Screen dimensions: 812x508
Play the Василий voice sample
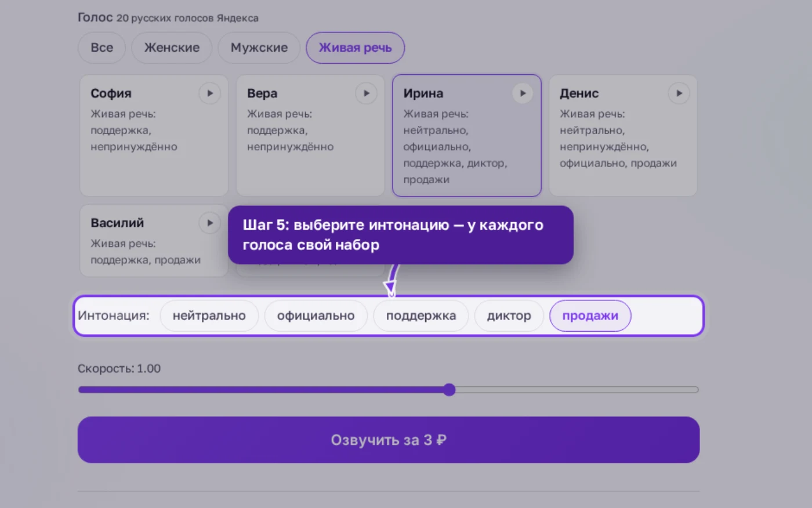tap(210, 223)
